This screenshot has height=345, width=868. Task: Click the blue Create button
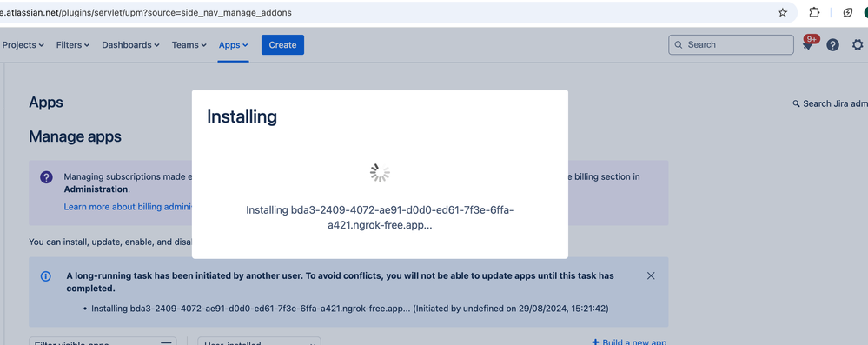tap(282, 45)
